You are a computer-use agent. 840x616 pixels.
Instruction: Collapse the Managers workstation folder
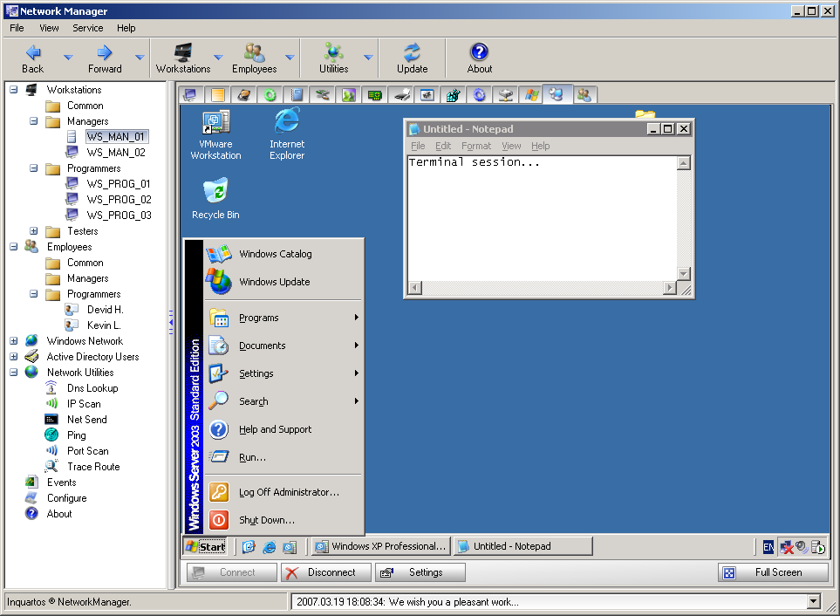34,121
